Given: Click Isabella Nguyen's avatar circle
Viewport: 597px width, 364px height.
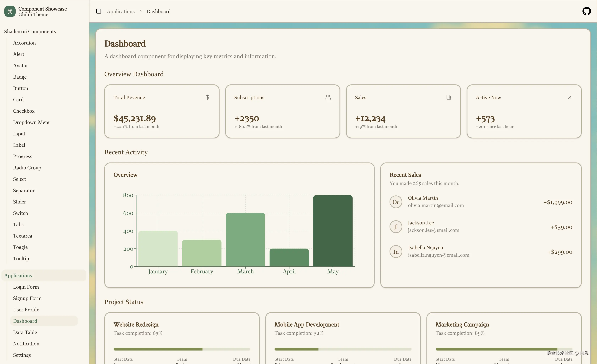Looking at the screenshot, I should [x=396, y=252].
